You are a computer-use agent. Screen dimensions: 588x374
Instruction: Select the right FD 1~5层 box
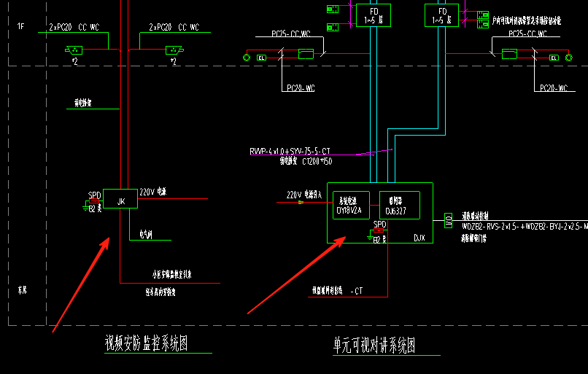(442, 15)
